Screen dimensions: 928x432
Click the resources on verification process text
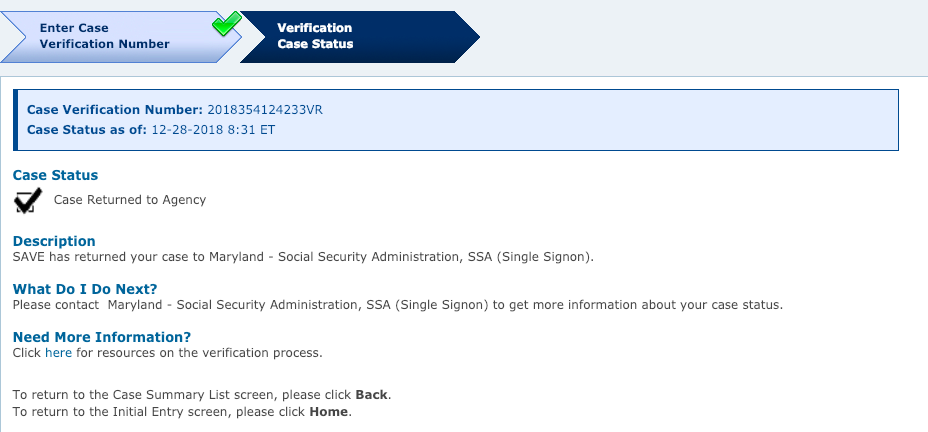point(199,353)
